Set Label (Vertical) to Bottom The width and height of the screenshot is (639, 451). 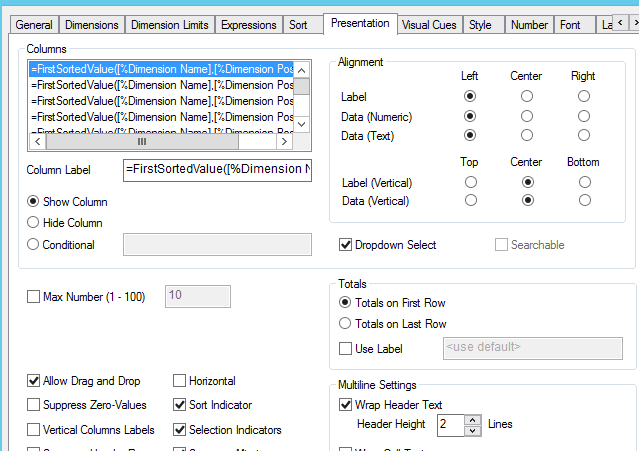pyautogui.click(x=585, y=182)
